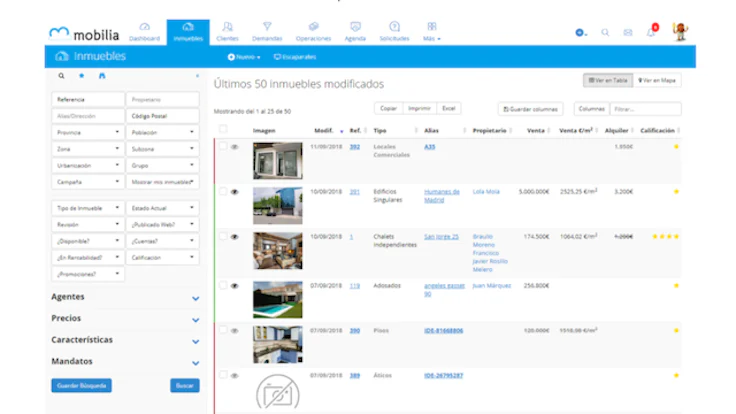Open the Adosados pool property thumbnail
Image resolution: width=736 pixels, height=414 pixels.
278,299
